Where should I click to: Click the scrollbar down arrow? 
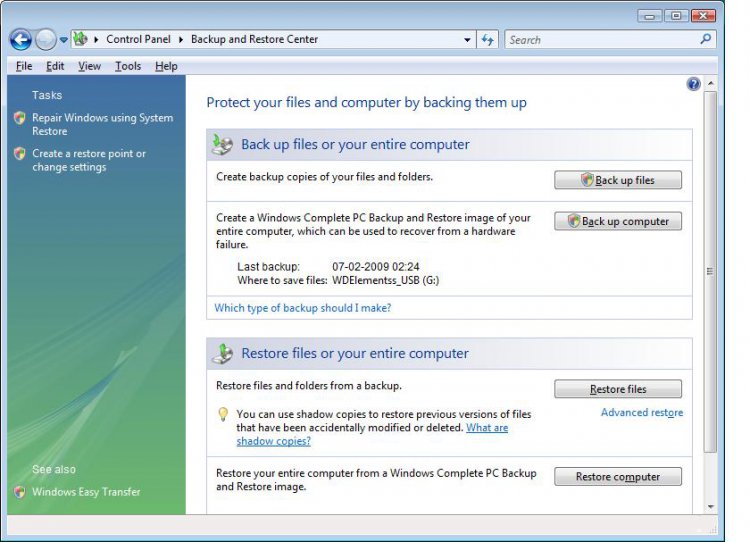[x=711, y=506]
